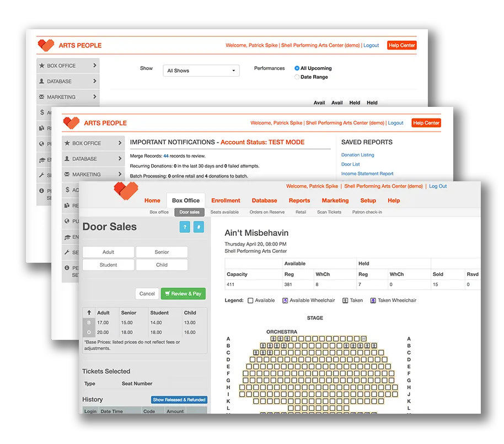
Task: Open the Retail subtab
Action: [301, 212]
